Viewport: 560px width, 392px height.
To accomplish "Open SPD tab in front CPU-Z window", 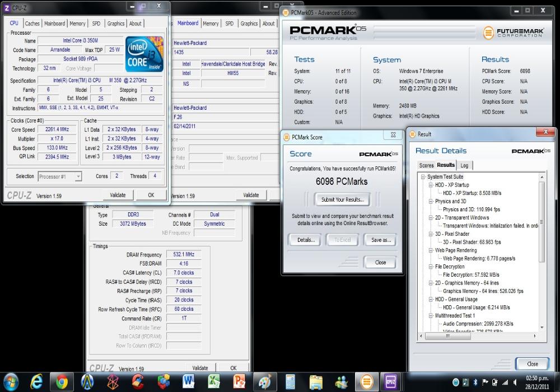I will coord(96,24).
